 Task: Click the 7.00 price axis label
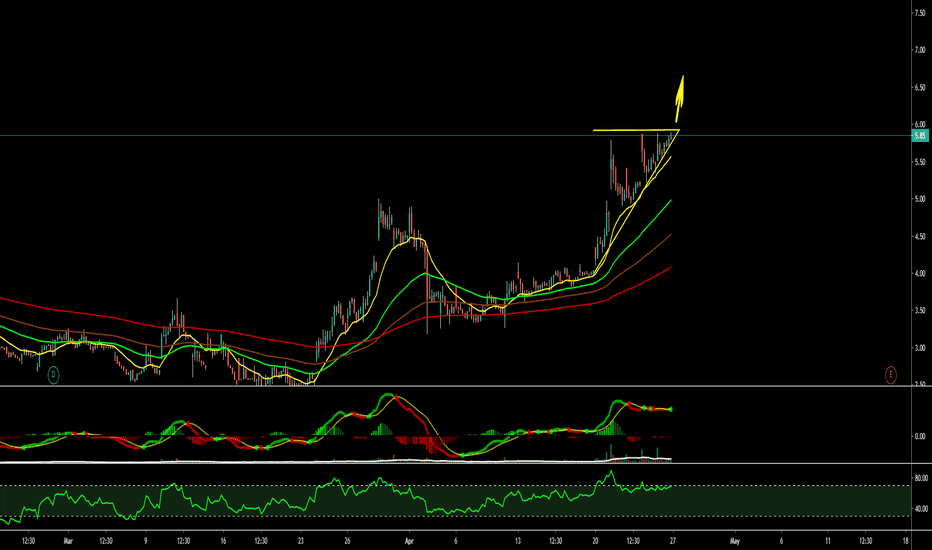(x=920, y=51)
